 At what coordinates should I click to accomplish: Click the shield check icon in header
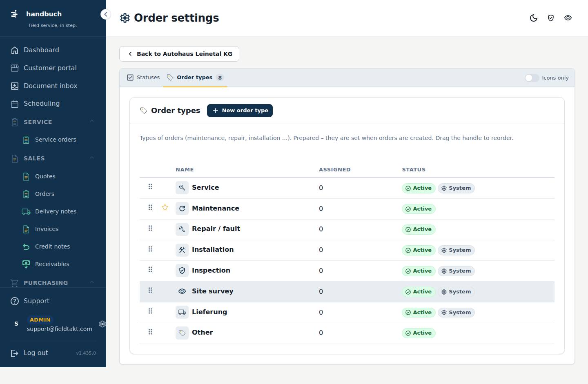tap(551, 18)
